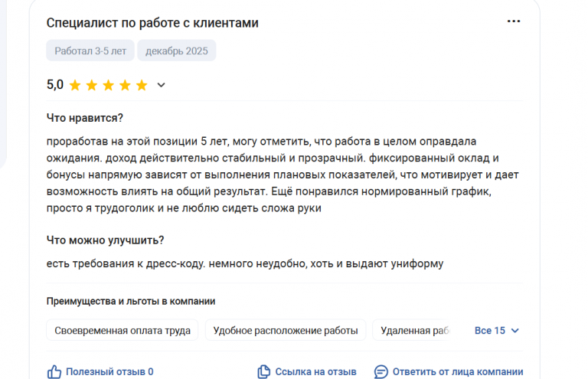588x379 pixels.
Task: Click the partially visible "Удаленная работа" chip
Action: click(417, 331)
